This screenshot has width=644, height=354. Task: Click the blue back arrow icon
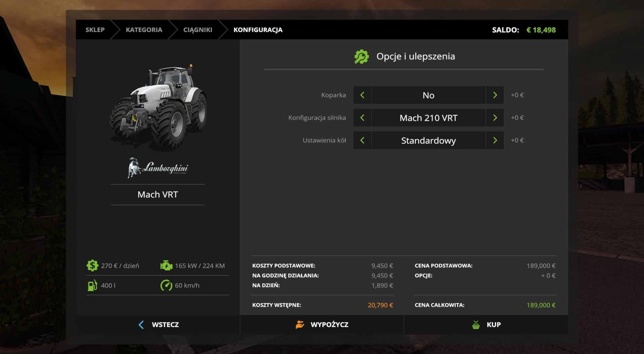[141, 324]
